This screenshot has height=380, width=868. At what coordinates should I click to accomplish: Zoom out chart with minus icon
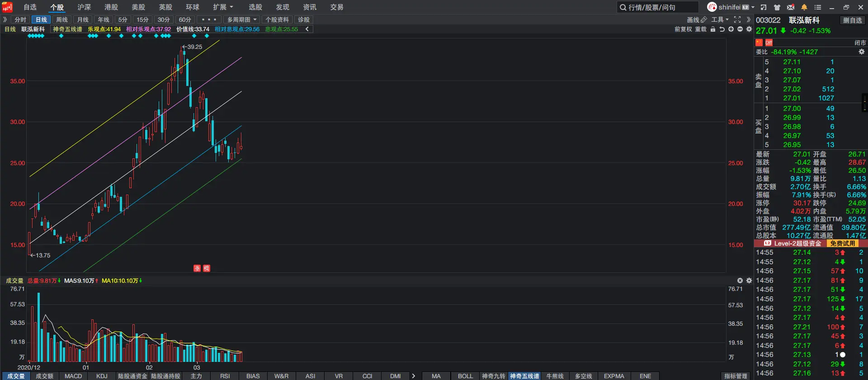pos(740,29)
